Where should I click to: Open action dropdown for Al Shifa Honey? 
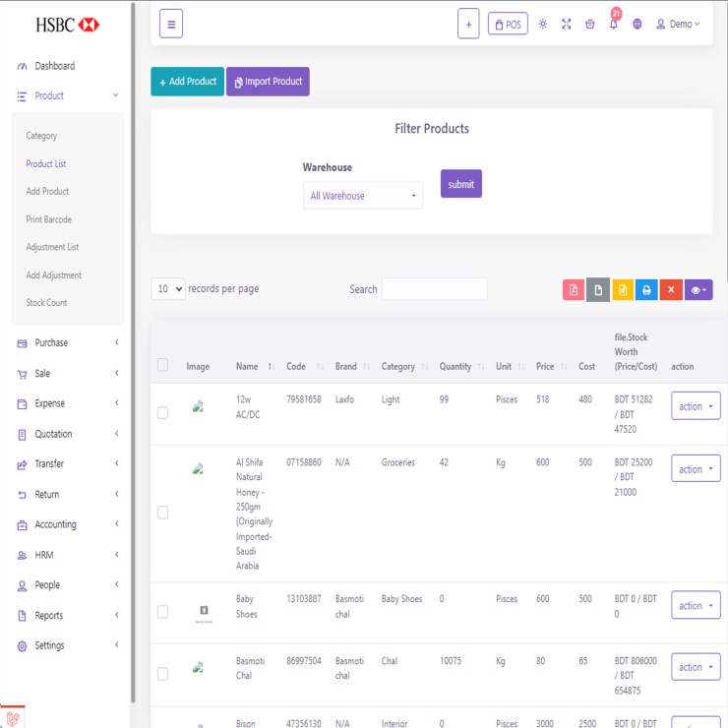tap(696, 469)
